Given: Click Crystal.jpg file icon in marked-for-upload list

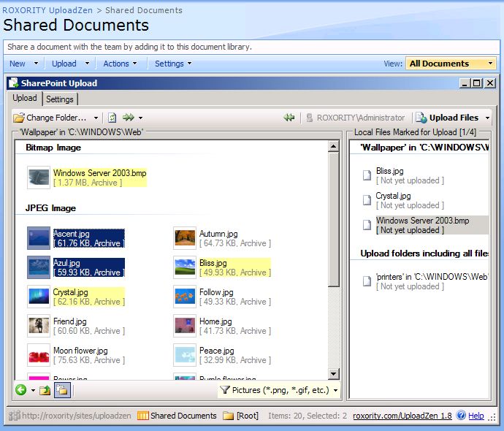Looking at the screenshot, I should (367, 200).
